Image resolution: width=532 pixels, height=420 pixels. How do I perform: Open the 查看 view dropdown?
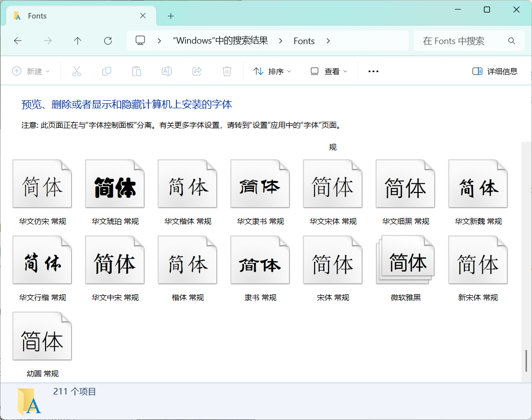(329, 71)
